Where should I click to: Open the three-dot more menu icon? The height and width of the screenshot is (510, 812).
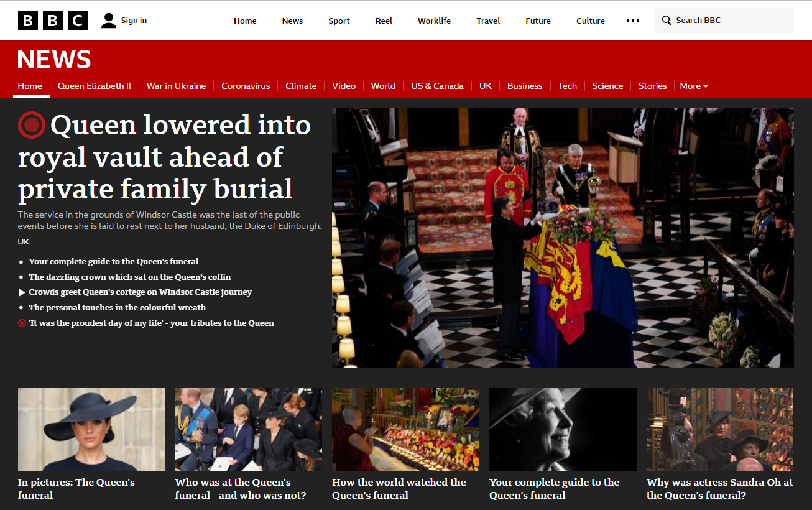(633, 21)
